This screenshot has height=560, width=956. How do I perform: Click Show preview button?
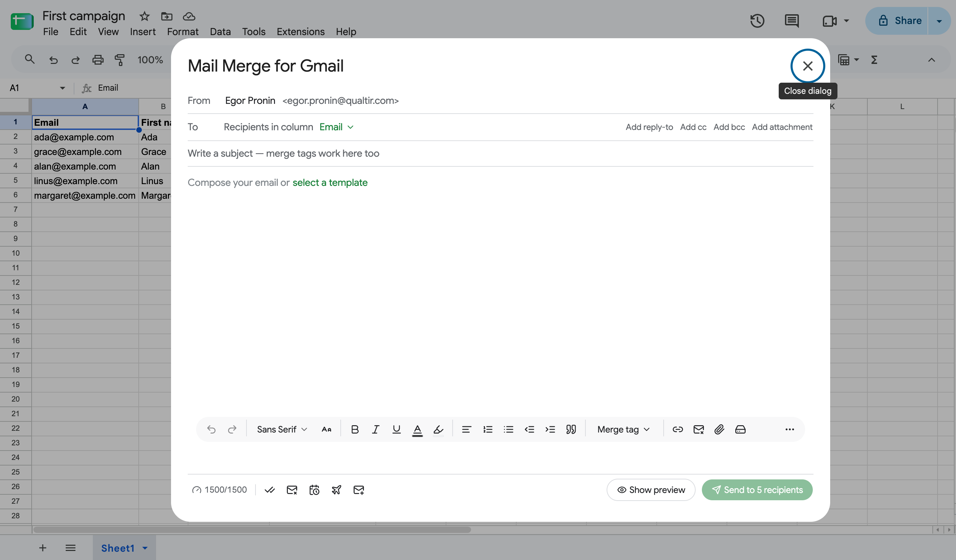coord(651,490)
